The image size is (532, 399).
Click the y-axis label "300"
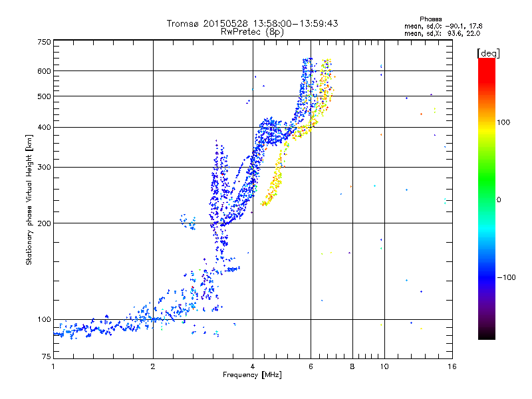(44, 167)
